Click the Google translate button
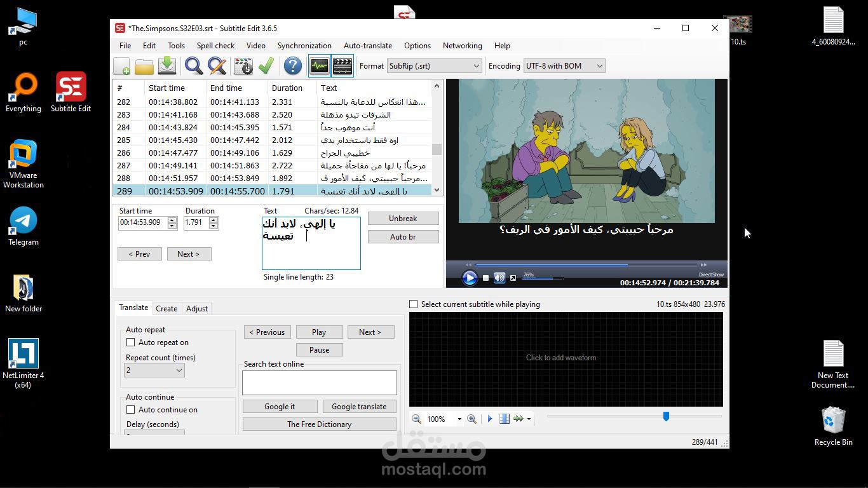Screen dimensions: 868x488 (359, 406)
